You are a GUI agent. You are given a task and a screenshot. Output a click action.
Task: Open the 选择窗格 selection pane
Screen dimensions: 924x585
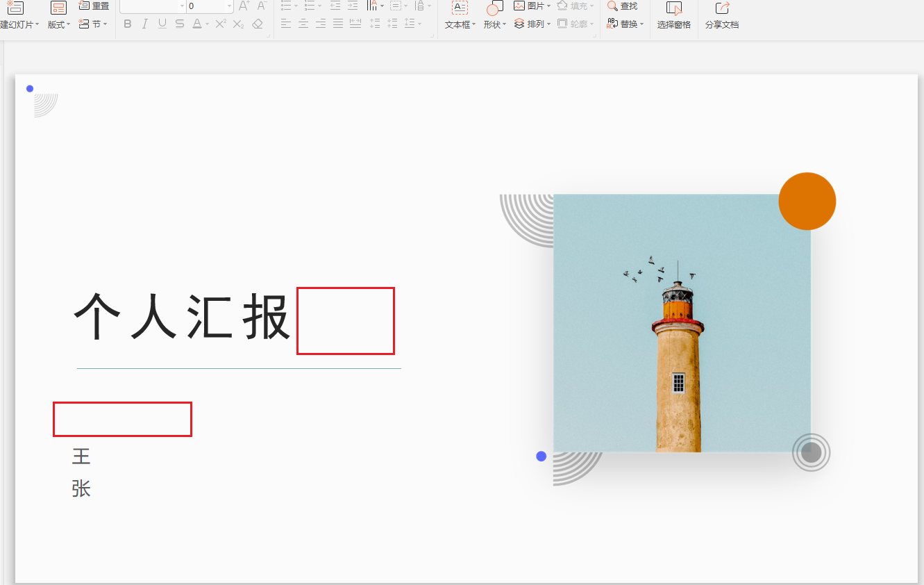(x=672, y=15)
